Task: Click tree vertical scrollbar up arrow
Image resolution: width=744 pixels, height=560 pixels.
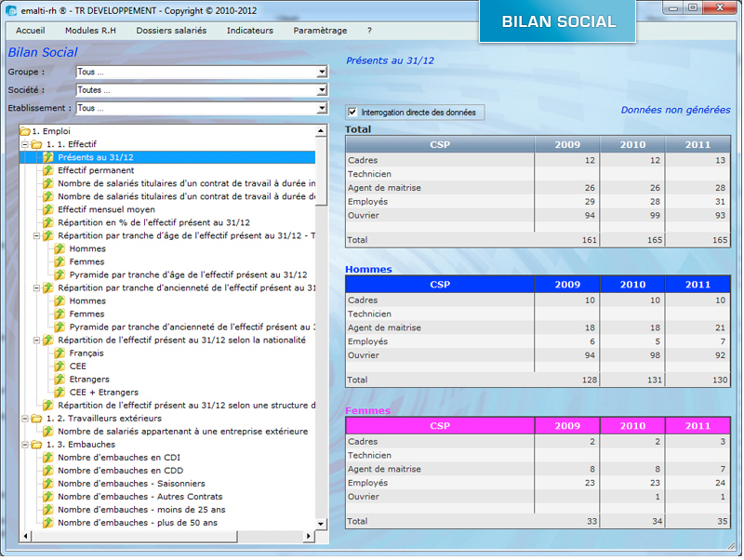Action: [x=321, y=130]
